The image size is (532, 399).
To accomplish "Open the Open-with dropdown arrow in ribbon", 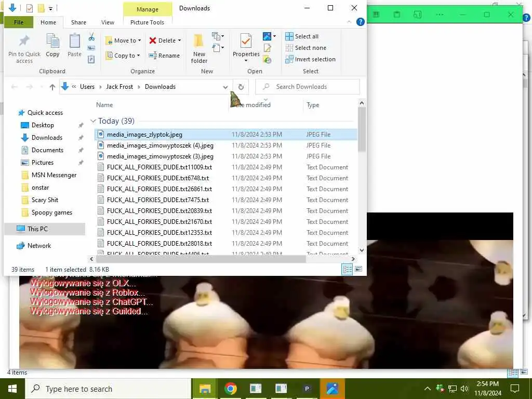I will click(274, 36).
